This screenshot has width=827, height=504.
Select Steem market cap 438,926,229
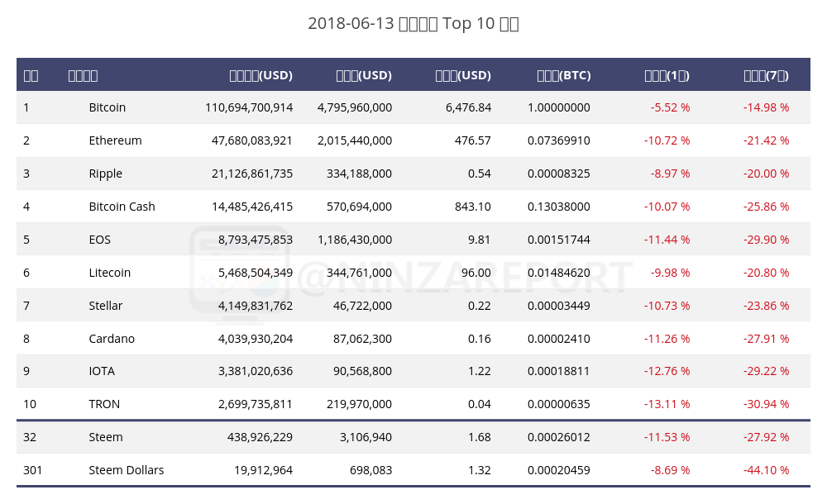[x=260, y=438]
